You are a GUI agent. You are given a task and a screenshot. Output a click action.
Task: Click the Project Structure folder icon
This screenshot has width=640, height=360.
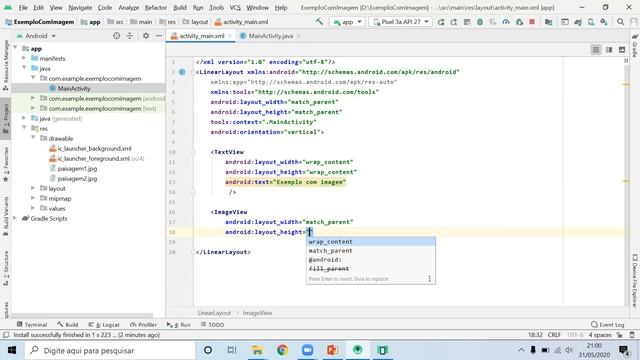click(x=549, y=22)
